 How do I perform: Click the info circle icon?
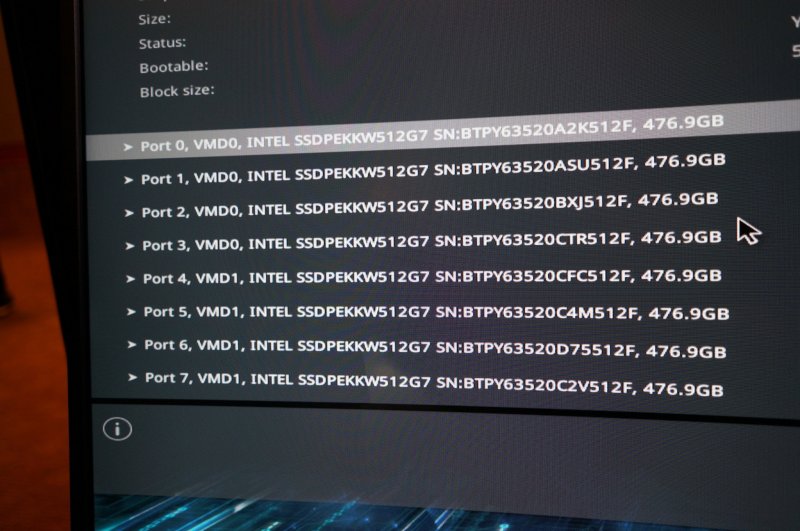coord(117,429)
